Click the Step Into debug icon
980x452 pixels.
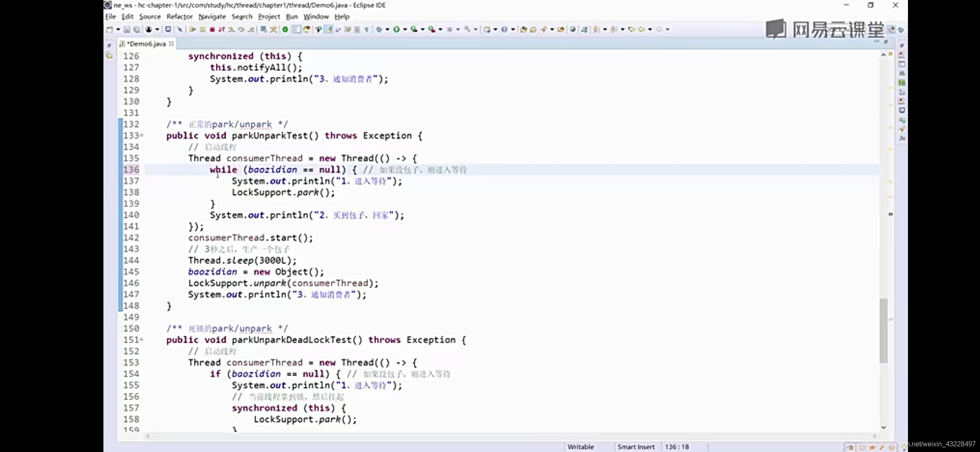tap(231, 29)
